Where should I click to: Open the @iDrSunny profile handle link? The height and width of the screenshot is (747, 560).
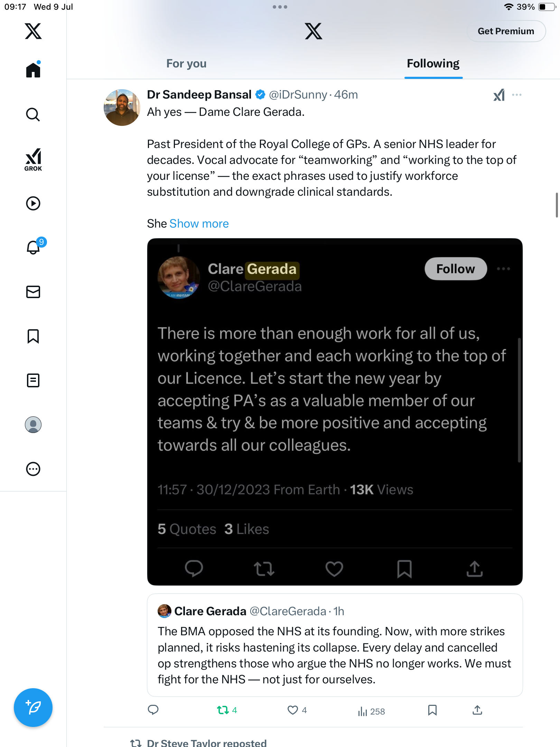(298, 95)
